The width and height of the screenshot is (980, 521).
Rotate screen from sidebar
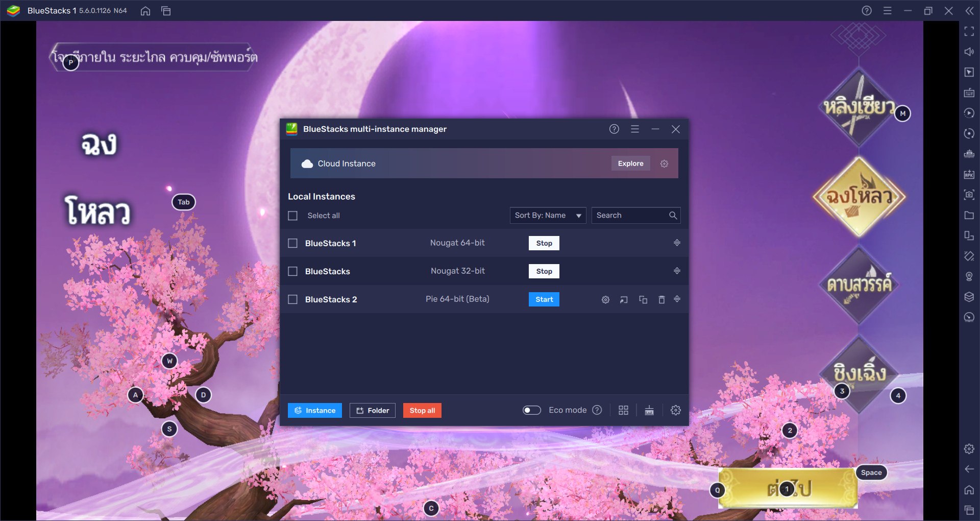point(969,235)
